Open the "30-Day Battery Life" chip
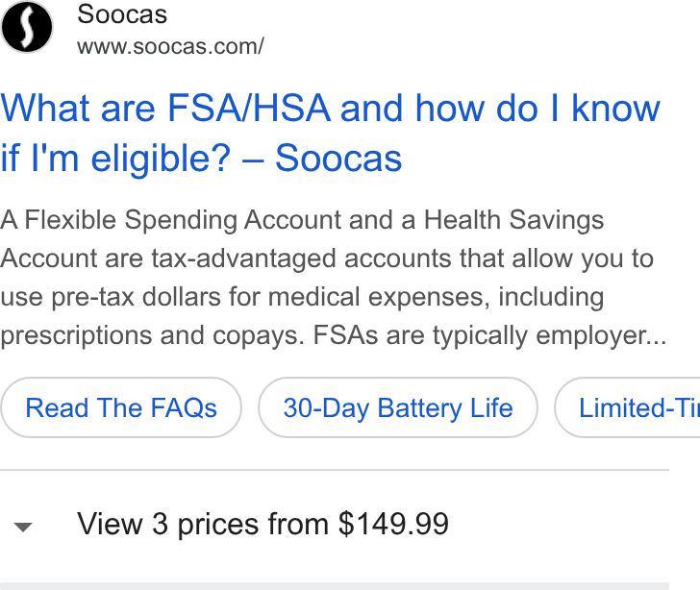The height and width of the screenshot is (590, 700). coord(398,407)
